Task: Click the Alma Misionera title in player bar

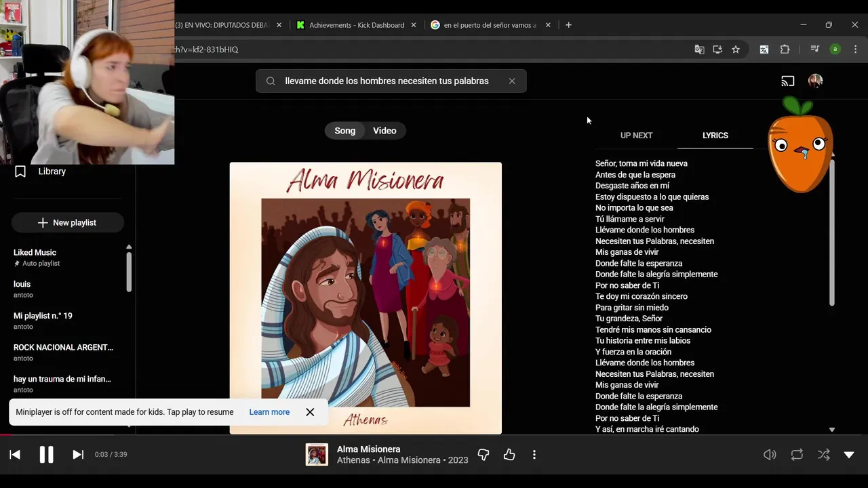Action: (x=368, y=449)
